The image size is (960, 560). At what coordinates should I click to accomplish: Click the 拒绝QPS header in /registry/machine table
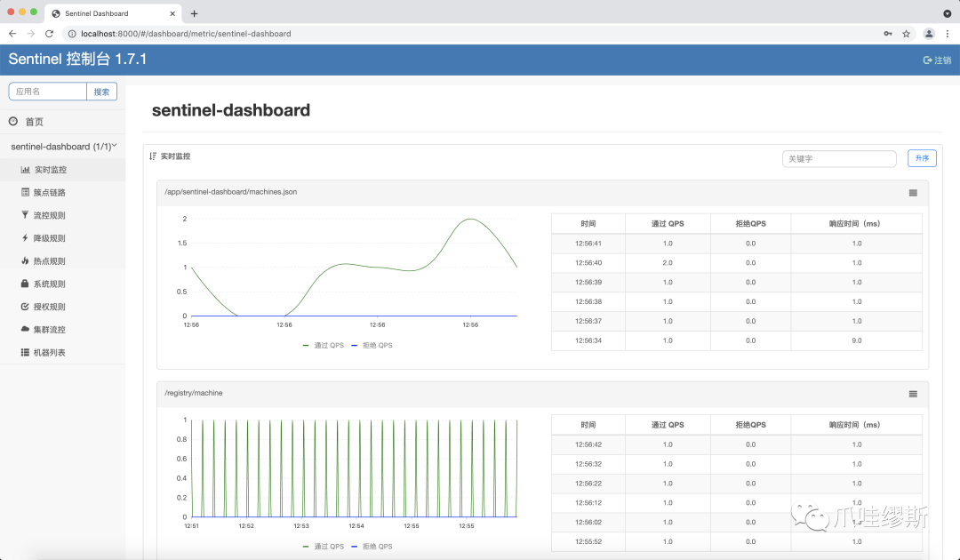750,425
